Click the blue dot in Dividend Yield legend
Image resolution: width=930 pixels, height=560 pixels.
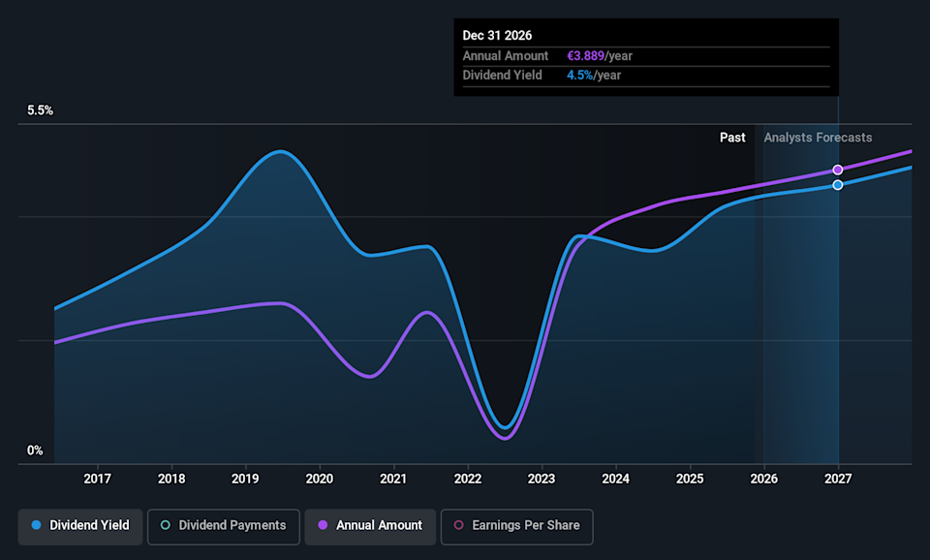[36, 525]
